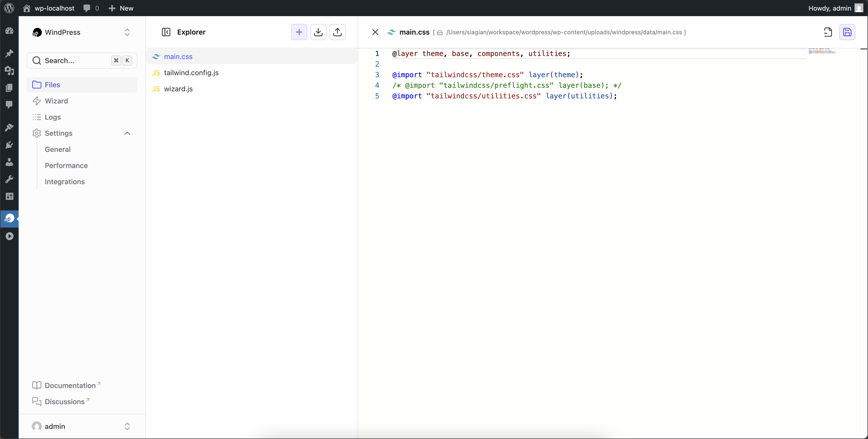Screen dimensions: 868x439
Task: Toggle the Explorer side panel icon
Action: [x=166, y=32]
